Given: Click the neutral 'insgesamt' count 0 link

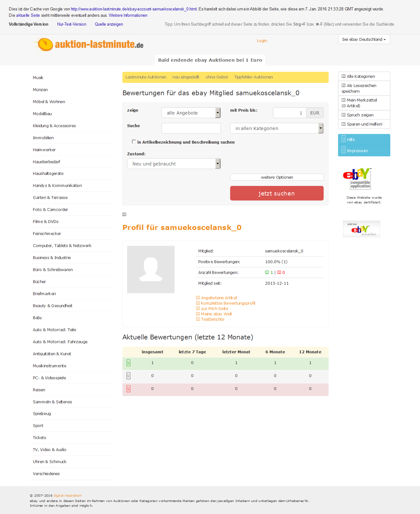Looking at the screenshot, I should click(152, 375).
